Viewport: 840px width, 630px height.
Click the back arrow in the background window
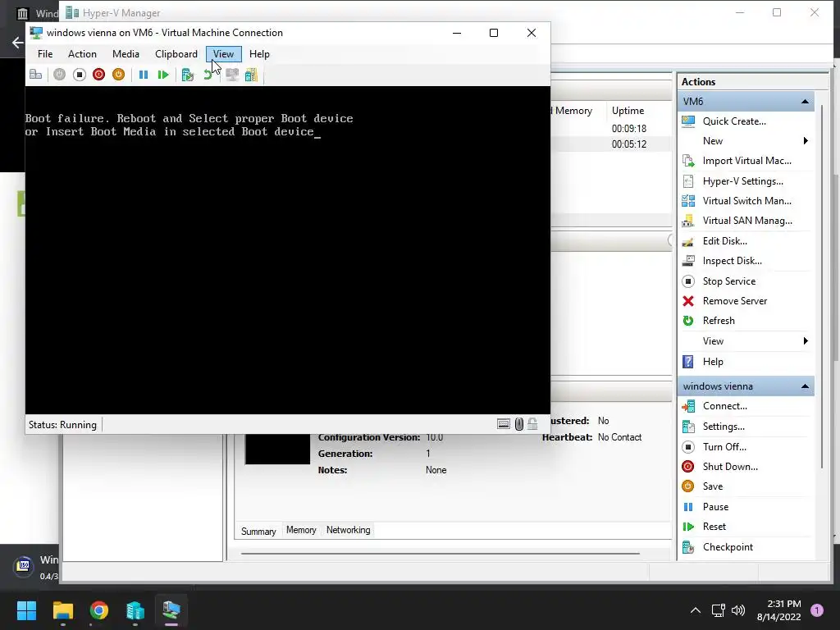click(17, 43)
